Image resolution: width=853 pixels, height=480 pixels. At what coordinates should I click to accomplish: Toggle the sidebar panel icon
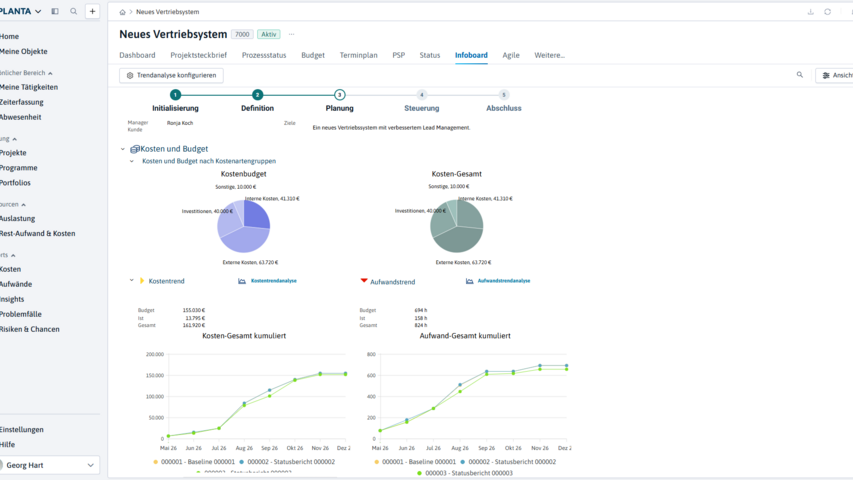pos(55,11)
